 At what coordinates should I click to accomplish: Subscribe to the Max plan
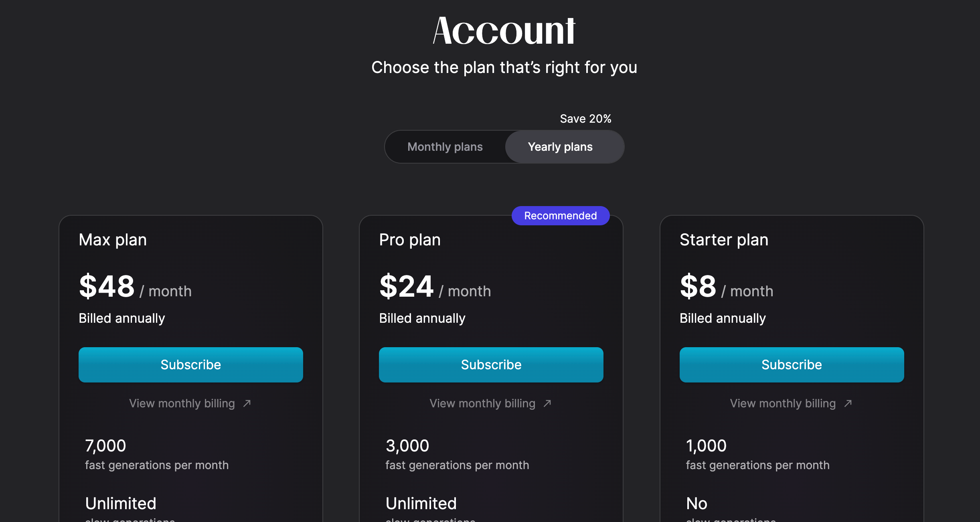point(191,365)
